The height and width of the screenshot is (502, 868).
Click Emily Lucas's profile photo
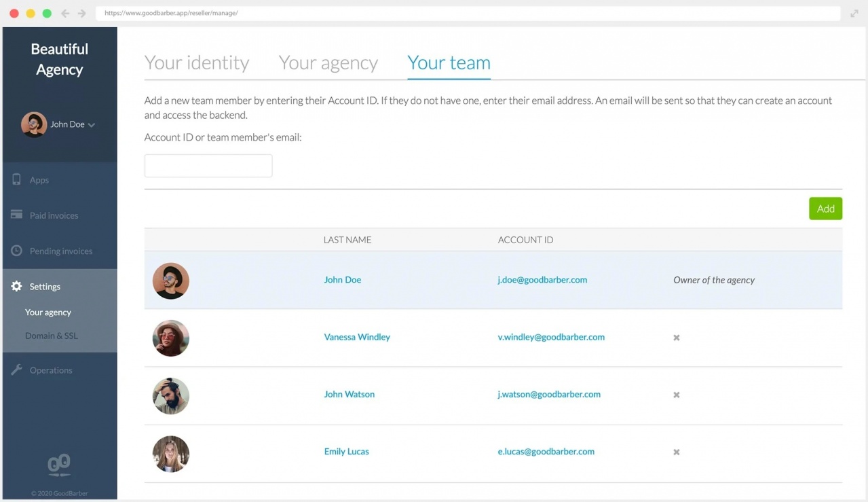(170, 454)
